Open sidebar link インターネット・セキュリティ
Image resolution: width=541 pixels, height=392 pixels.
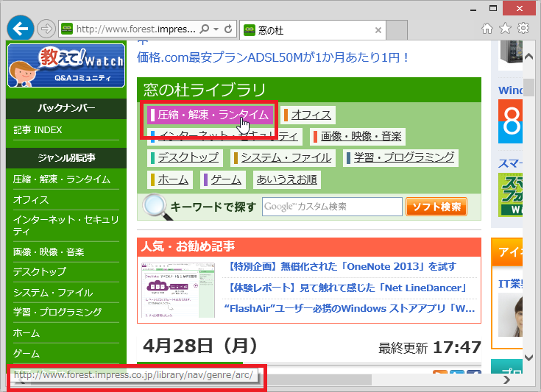66,225
